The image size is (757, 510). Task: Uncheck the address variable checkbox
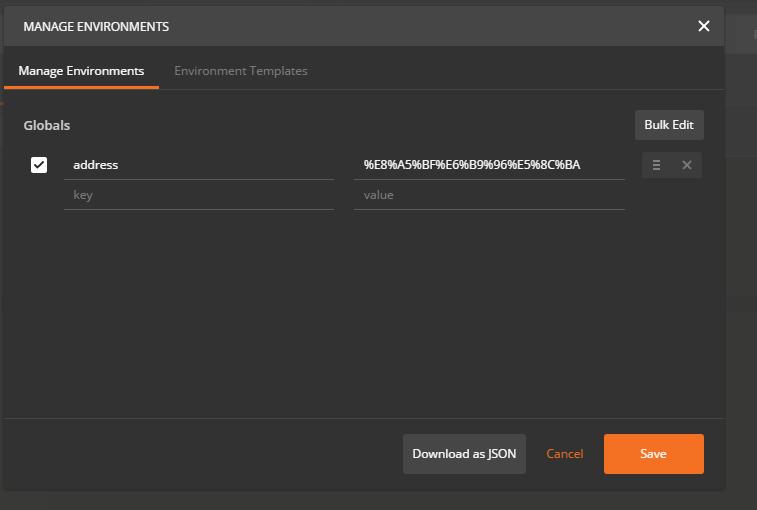39,165
